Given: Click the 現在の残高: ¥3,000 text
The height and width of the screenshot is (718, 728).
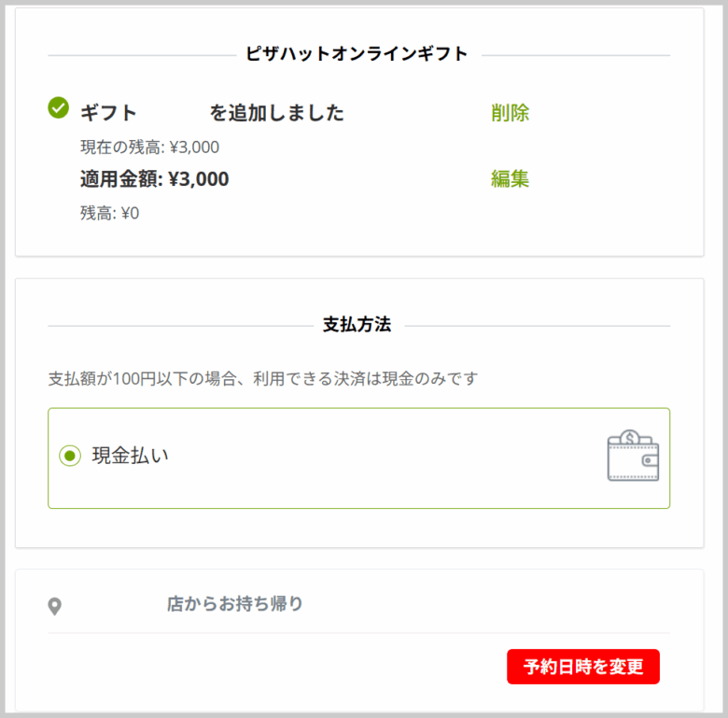Looking at the screenshot, I should click(x=150, y=148).
